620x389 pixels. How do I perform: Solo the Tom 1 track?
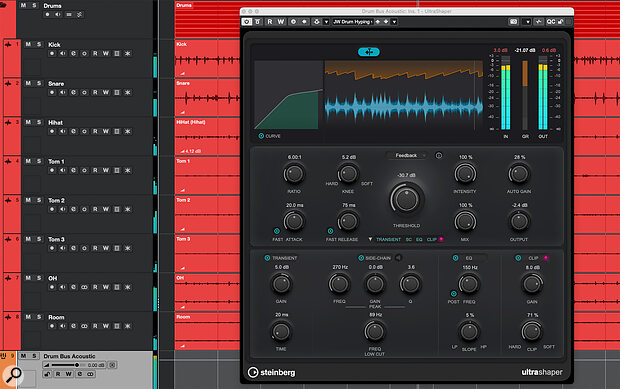(39, 161)
